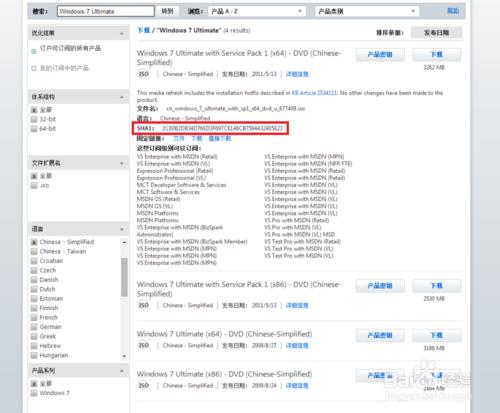Click the 发布日期 sort button
The height and width of the screenshot is (413, 500).
436,32
